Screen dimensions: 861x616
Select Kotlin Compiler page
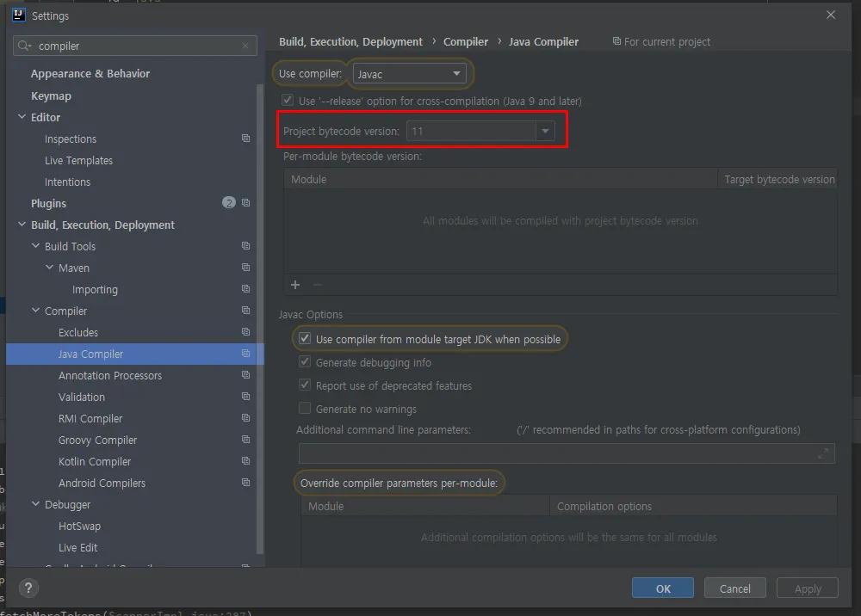click(95, 461)
